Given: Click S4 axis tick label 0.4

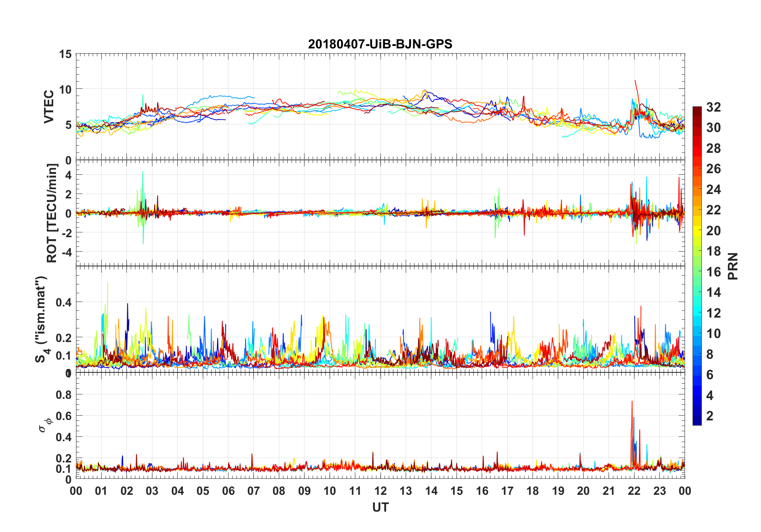Looking at the screenshot, I should tap(64, 302).
